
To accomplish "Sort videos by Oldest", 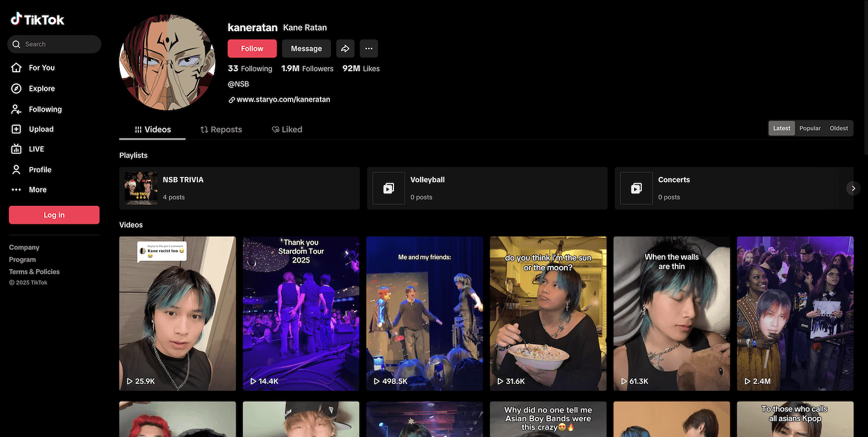I will [x=838, y=128].
